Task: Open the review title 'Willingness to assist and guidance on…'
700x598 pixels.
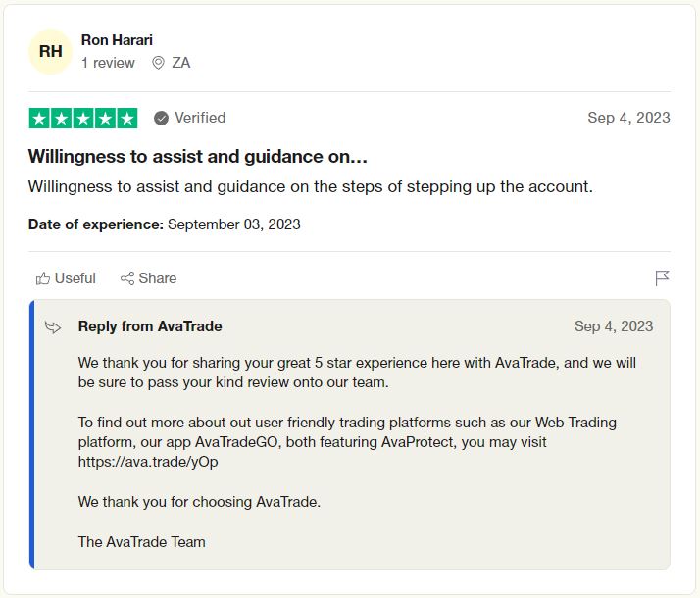Action: point(198,156)
